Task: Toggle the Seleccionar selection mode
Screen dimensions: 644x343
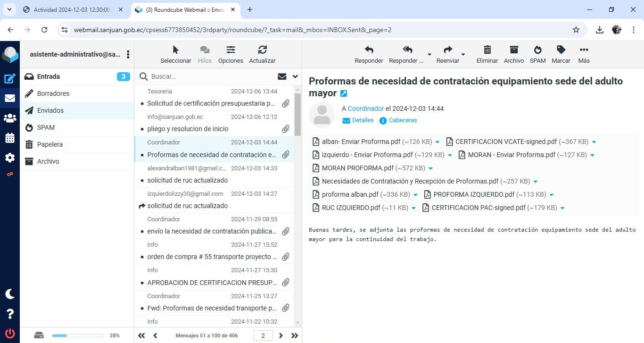Action: [x=175, y=54]
